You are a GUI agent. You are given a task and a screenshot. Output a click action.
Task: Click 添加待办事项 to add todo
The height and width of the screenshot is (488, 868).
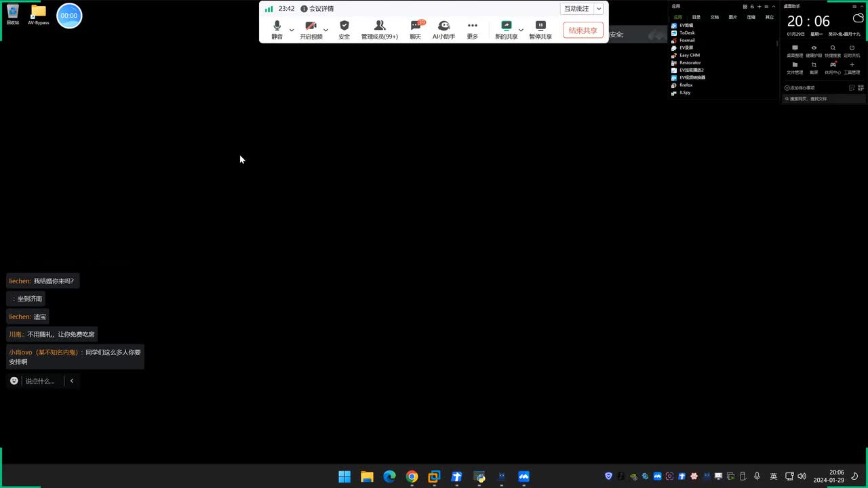800,88
